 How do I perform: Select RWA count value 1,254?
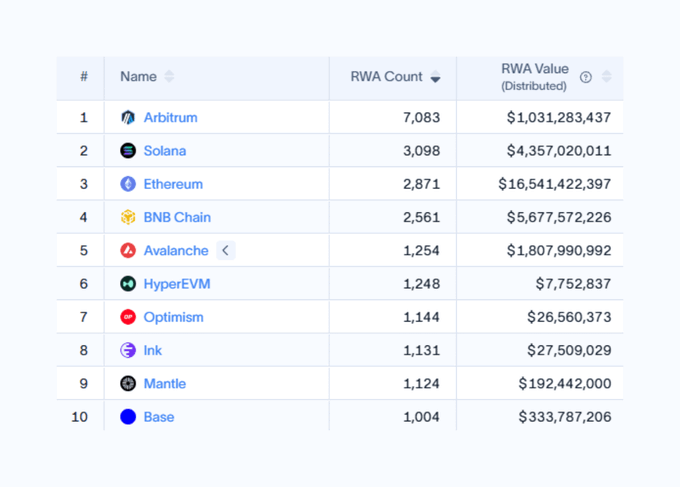pyautogui.click(x=422, y=251)
